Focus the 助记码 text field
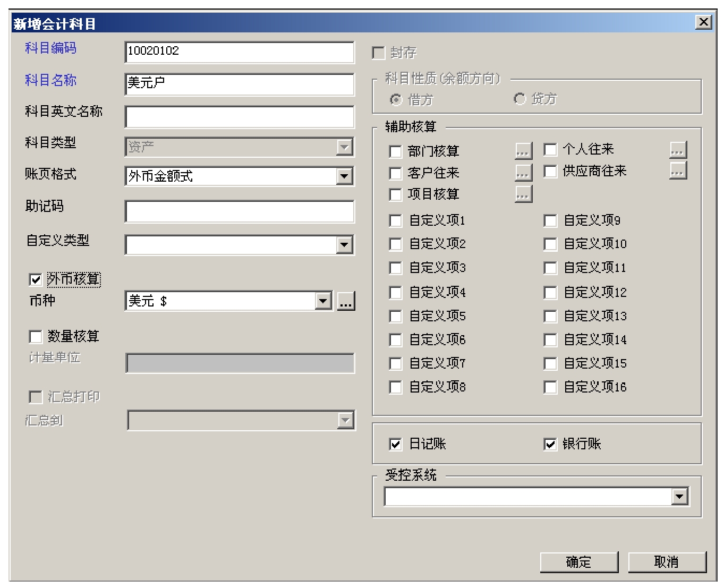The image size is (724, 588). pyautogui.click(x=239, y=211)
